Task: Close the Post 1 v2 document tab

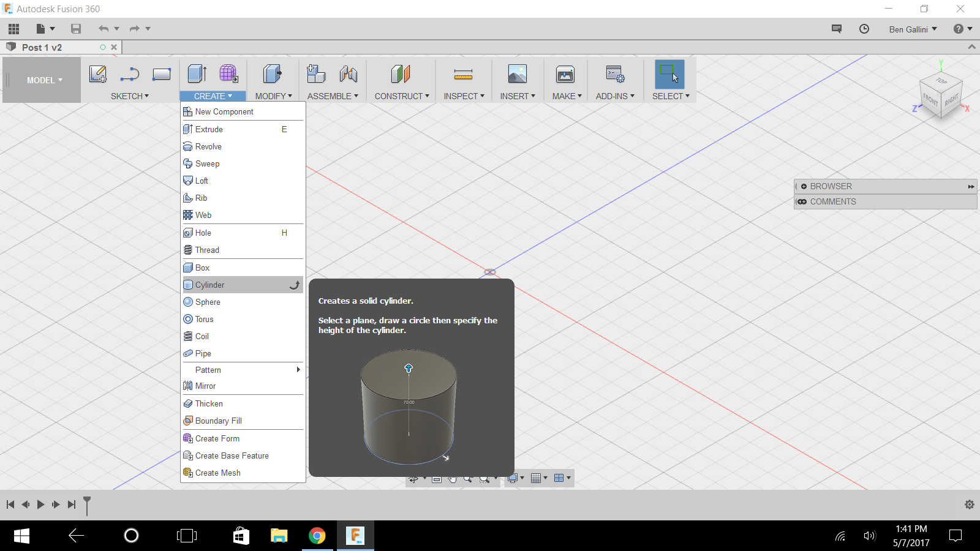Action: pyautogui.click(x=114, y=47)
